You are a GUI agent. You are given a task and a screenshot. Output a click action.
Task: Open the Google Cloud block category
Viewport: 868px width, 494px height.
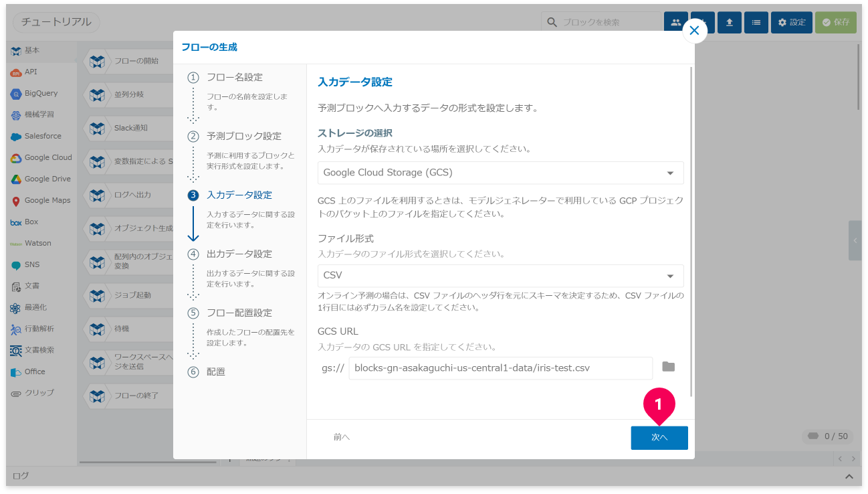tap(41, 157)
